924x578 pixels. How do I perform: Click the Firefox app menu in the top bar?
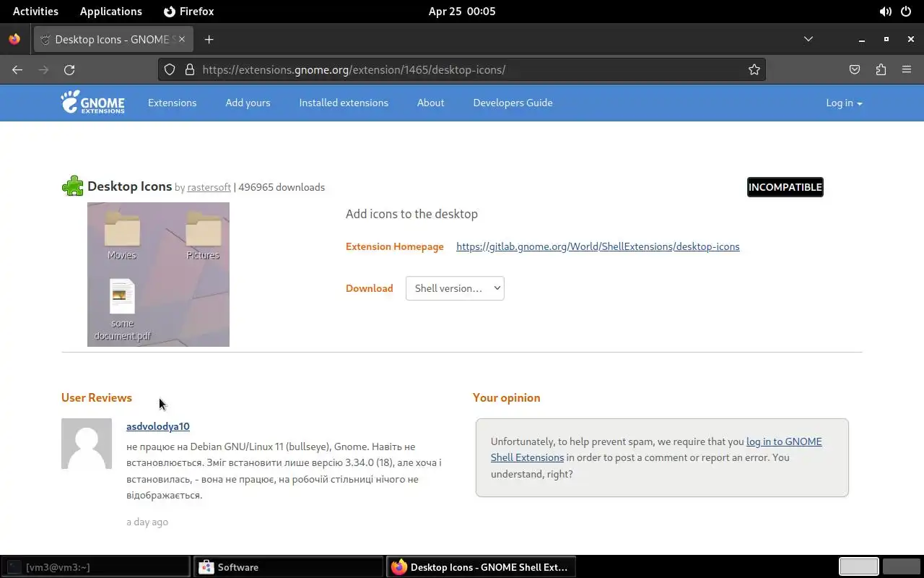[188, 12]
